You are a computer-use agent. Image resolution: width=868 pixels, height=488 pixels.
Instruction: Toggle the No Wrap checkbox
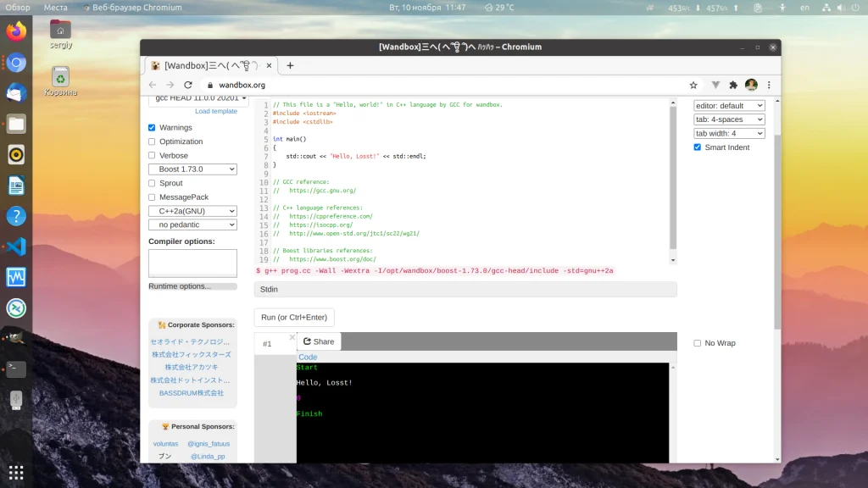point(698,343)
